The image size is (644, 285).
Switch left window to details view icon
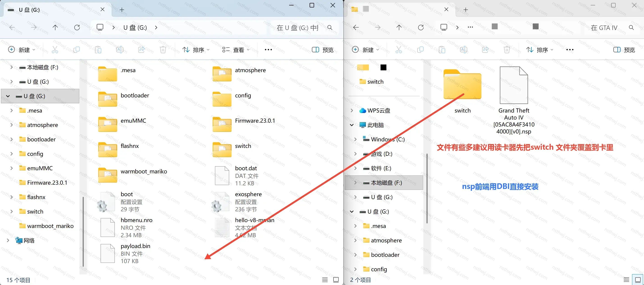point(325,280)
